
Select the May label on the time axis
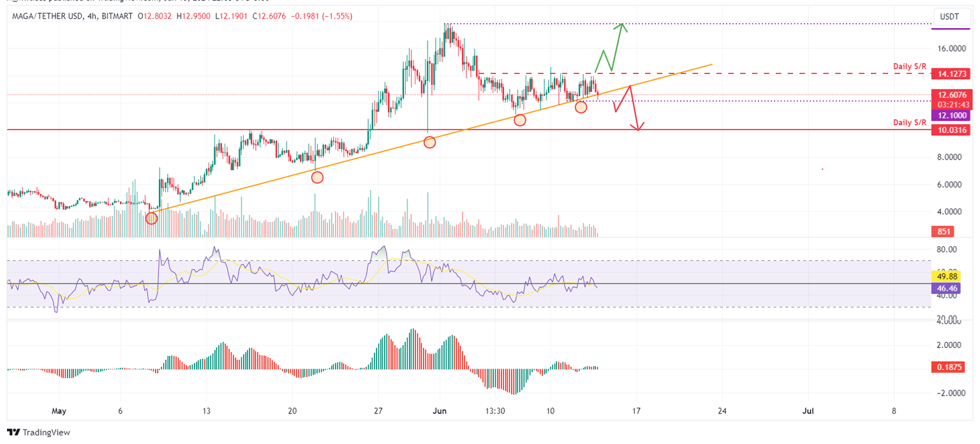[59, 411]
